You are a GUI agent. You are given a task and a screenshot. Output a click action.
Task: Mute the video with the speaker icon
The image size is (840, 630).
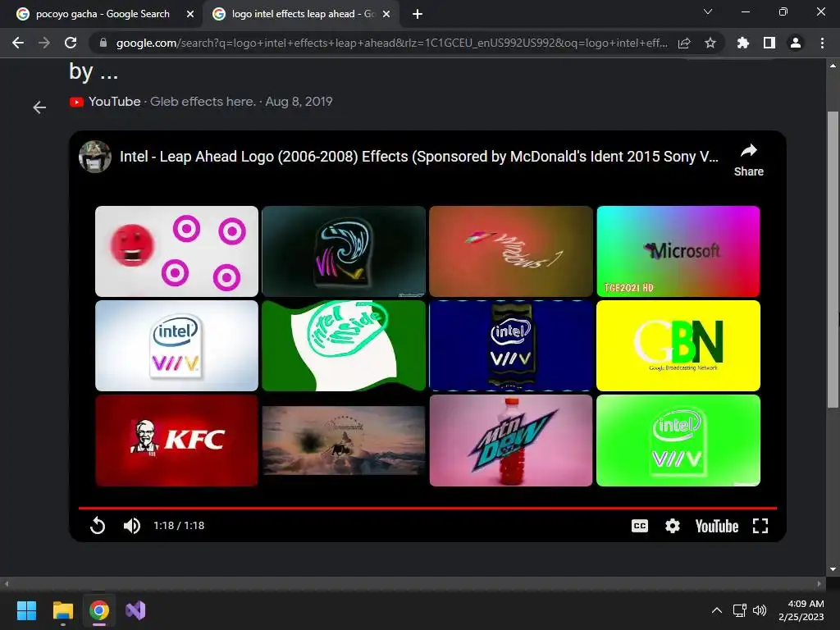coord(132,526)
